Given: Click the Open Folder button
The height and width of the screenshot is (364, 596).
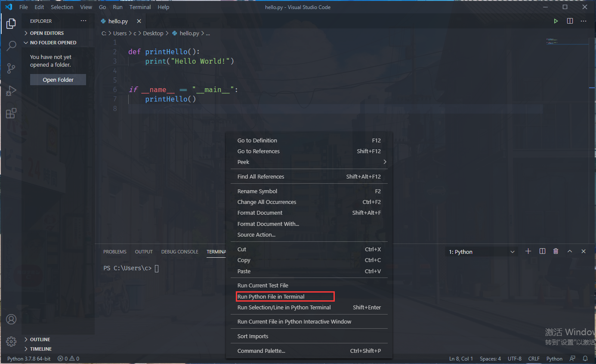Looking at the screenshot, I should (58, 80).
